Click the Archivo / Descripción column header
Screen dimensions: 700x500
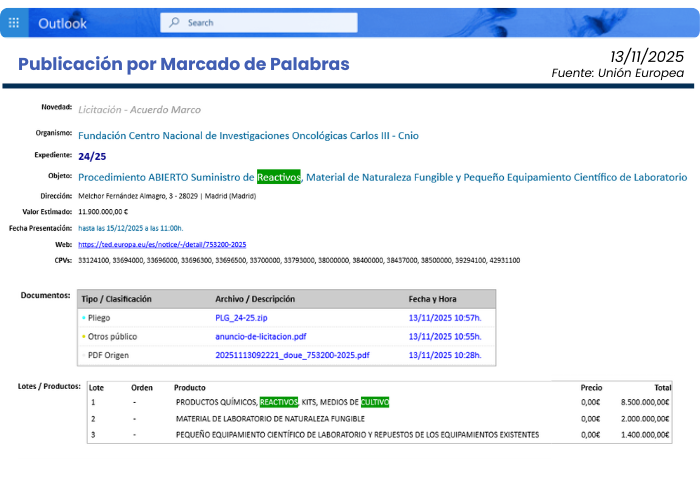(x=261, y=299)
